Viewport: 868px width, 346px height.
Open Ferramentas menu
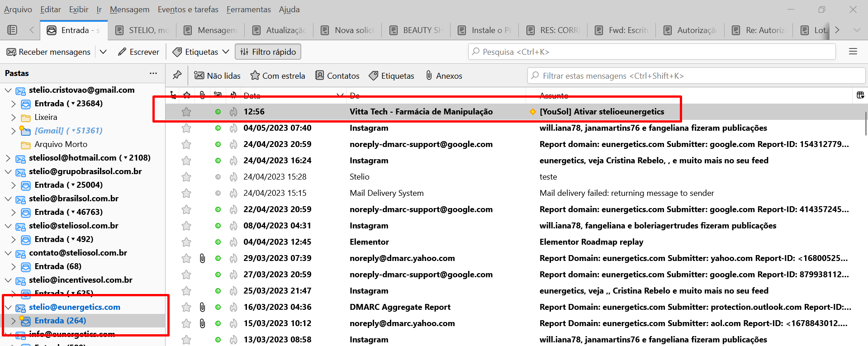click(x=249, y=9)
